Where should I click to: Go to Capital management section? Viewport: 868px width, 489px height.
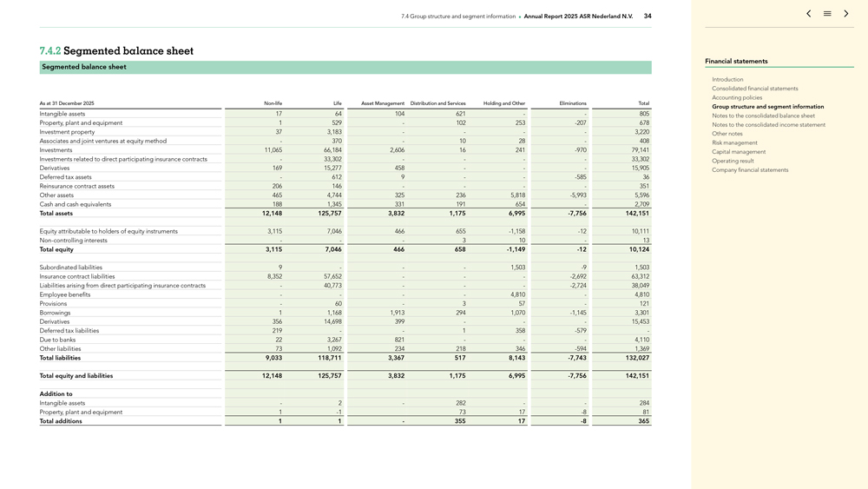click(739, 152)
